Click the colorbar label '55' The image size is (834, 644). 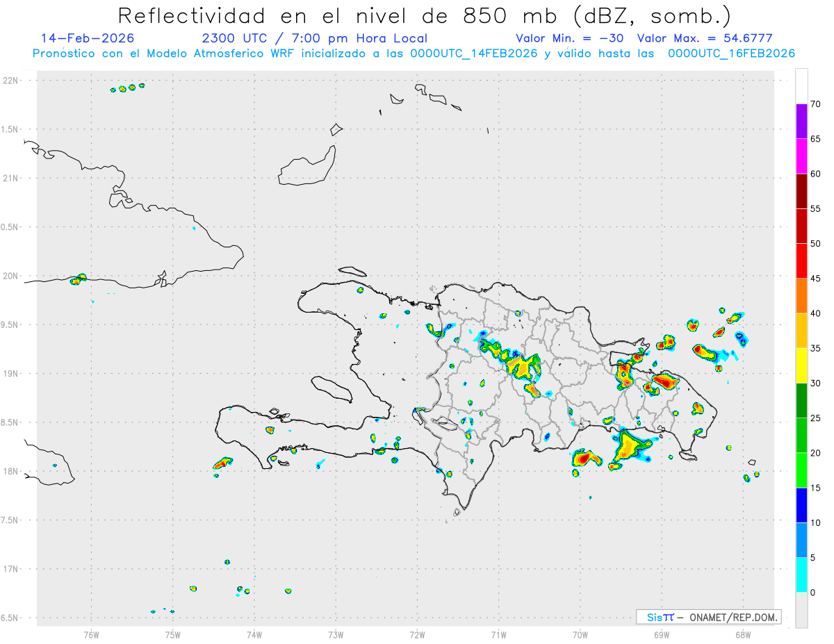click(816, 208)
